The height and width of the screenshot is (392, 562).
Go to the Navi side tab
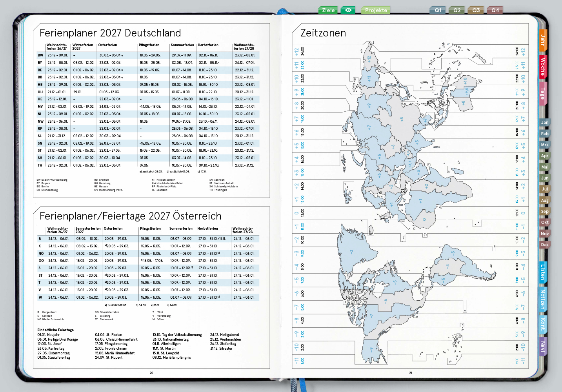[x=543, y=347]
